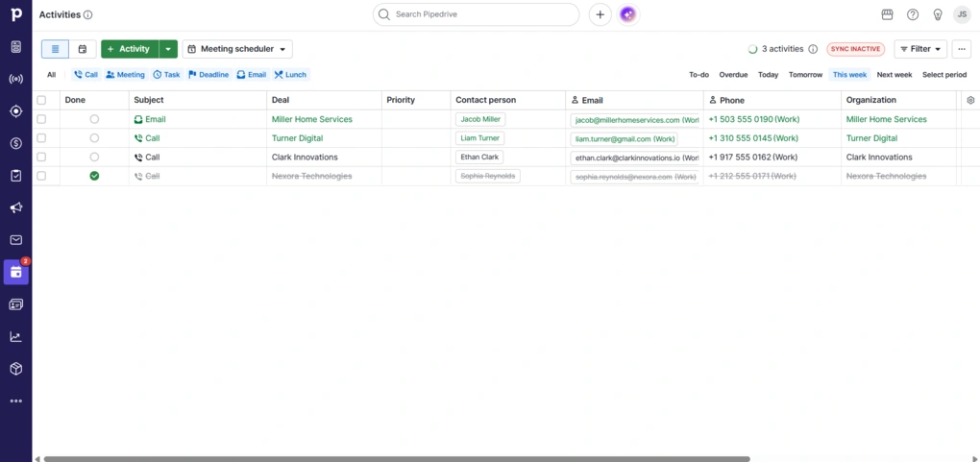Screen dimensions: 980x462
Task: Select the Turner Digital row checkbox
Action: (41, 137)
